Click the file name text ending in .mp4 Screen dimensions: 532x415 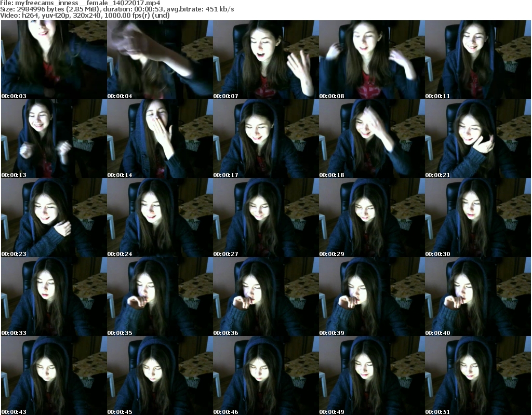coord(87,3)
